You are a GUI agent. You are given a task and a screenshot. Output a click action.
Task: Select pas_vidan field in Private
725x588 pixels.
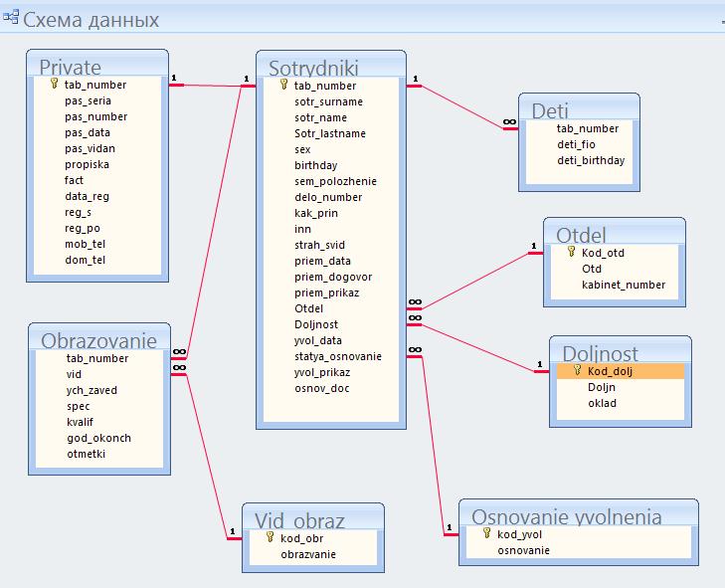[91, 148]
